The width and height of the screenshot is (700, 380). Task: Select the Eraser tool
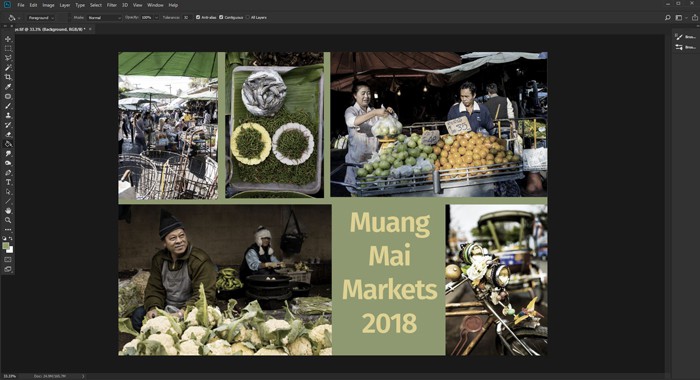tap(8, 134)
